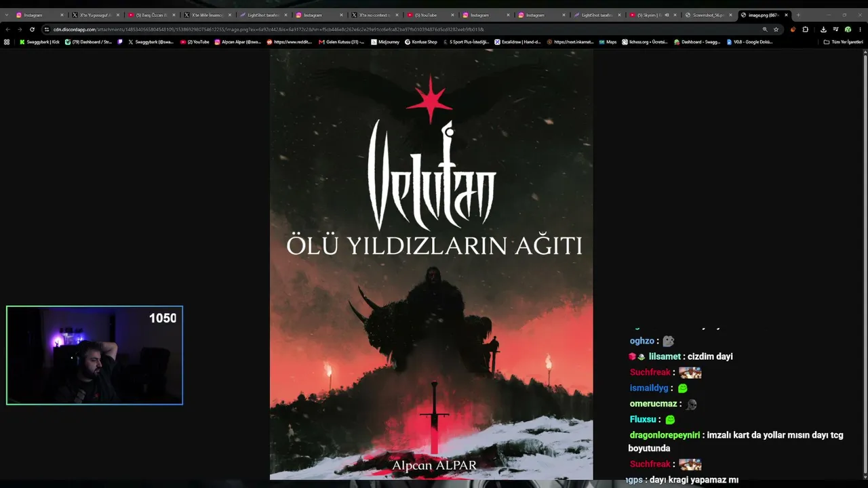Open the Dashboard - Swagg bookmark
Screen dimensions: 868x488
[x=697, y=42]
